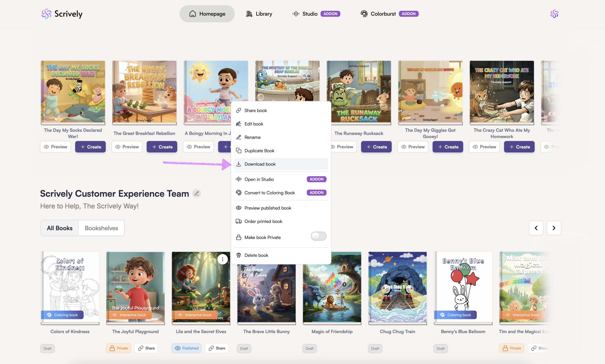Create from The Great Breakfast Rebellion

(162, 147)
